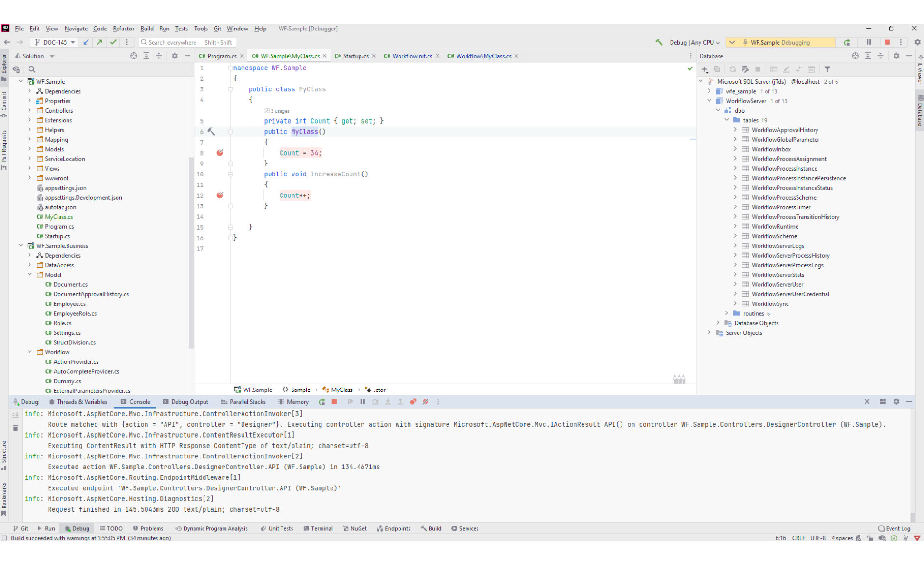Click the search icon in Solution panel
924x565 pixels.
click(32, 69)
